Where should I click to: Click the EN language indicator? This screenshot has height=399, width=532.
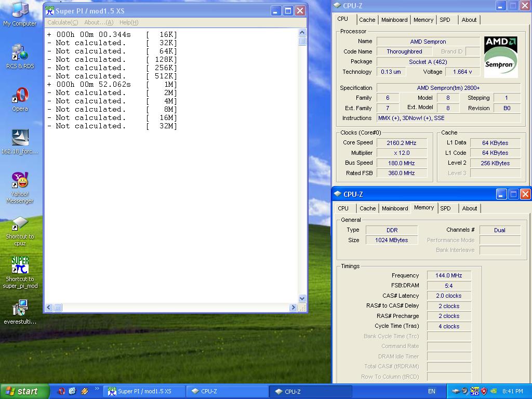pos(431,391)
